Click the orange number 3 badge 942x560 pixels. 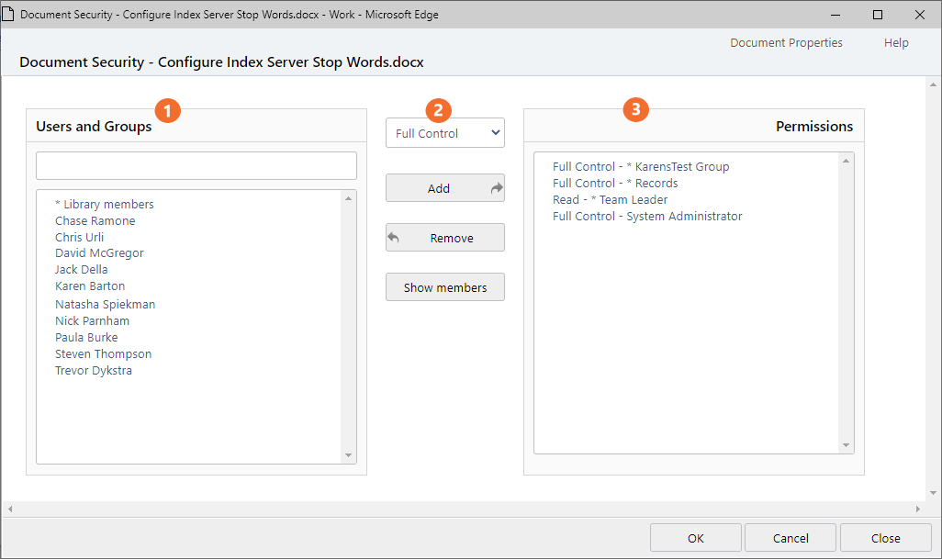tap(635, 110)
